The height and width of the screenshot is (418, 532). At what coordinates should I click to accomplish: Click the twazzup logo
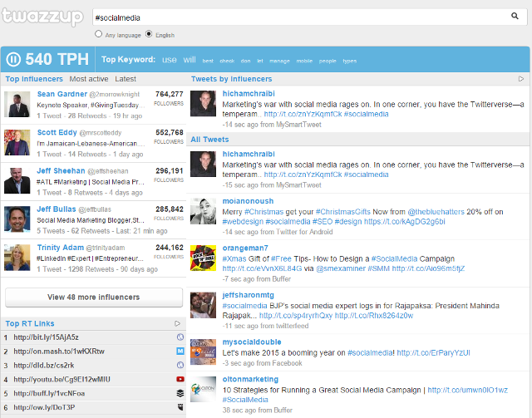[42, 17]
